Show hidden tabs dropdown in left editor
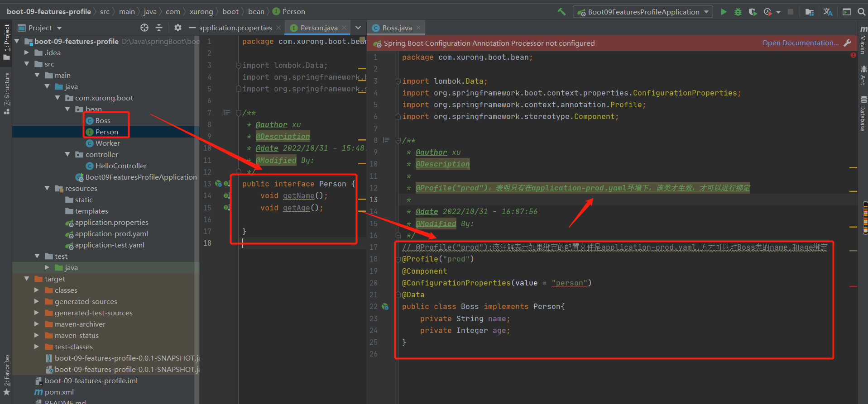 click(x=358, y=28)
